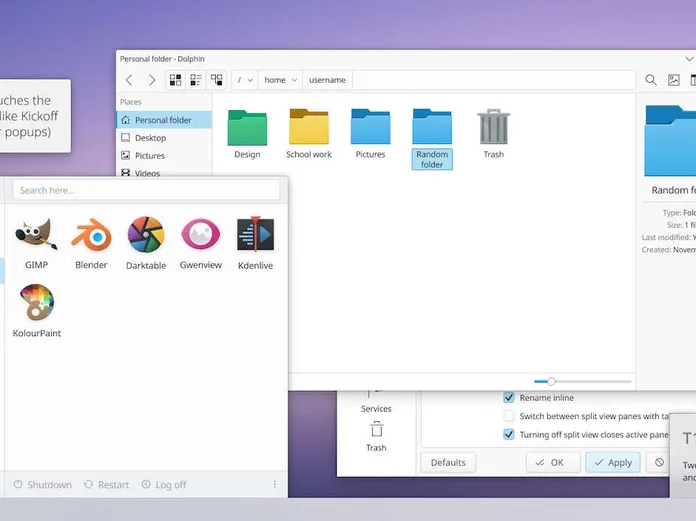Screen dimensions: 696x521
Task: Click the Defaults button
Action: pos(448,462)
